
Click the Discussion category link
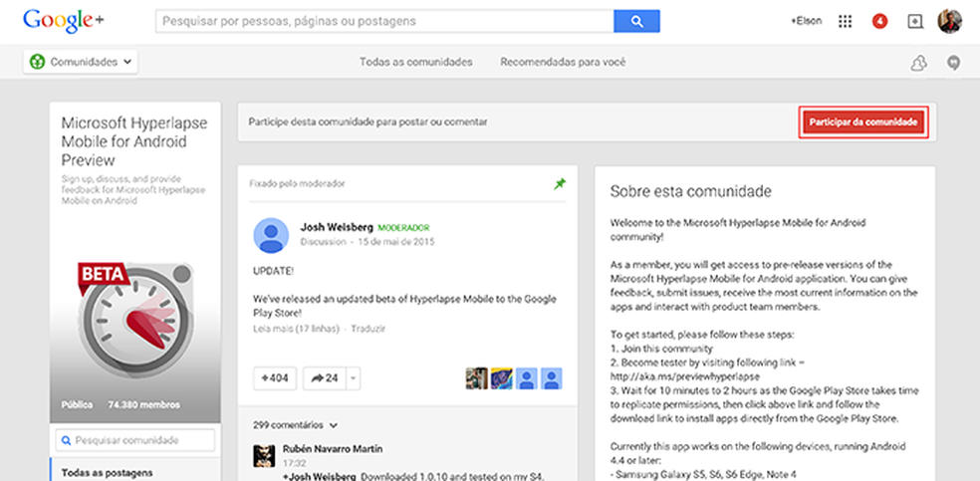[x=323, y=242]
